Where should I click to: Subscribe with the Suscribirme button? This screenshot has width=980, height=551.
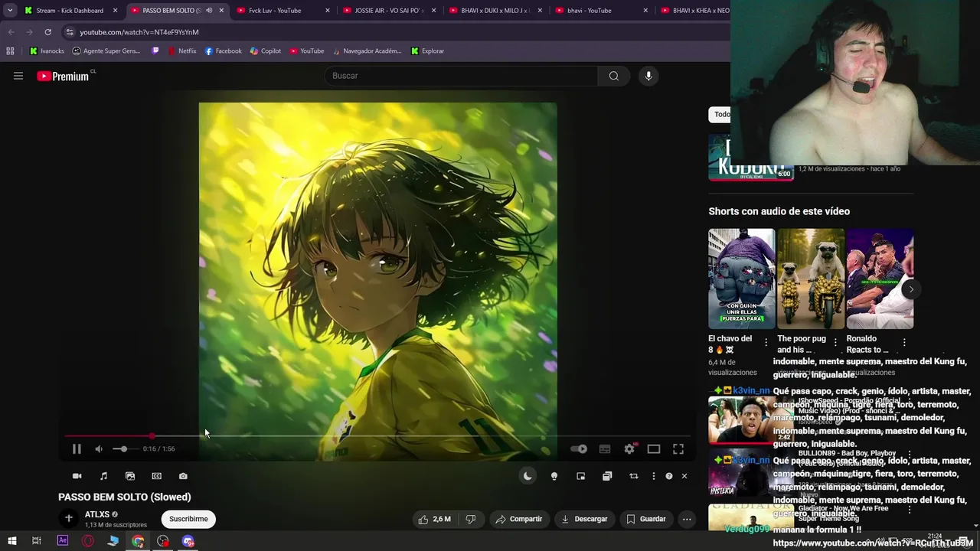[x=188, y=519]
